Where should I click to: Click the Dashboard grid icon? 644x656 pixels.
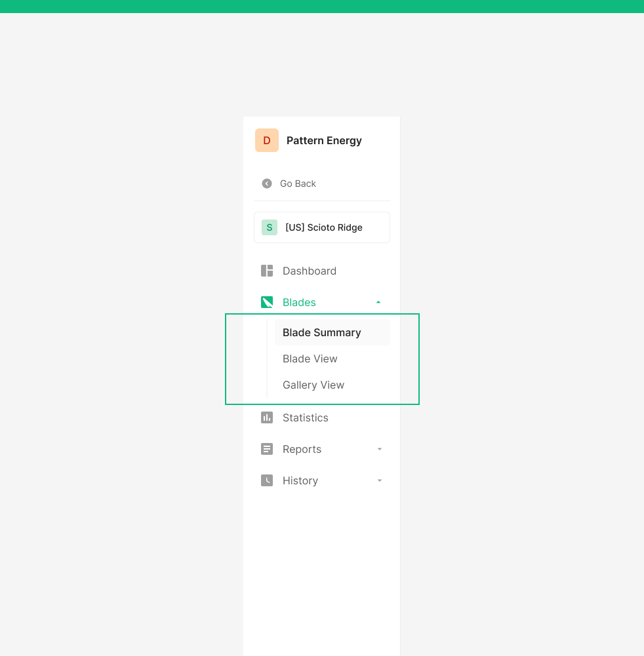coord(267,271)
